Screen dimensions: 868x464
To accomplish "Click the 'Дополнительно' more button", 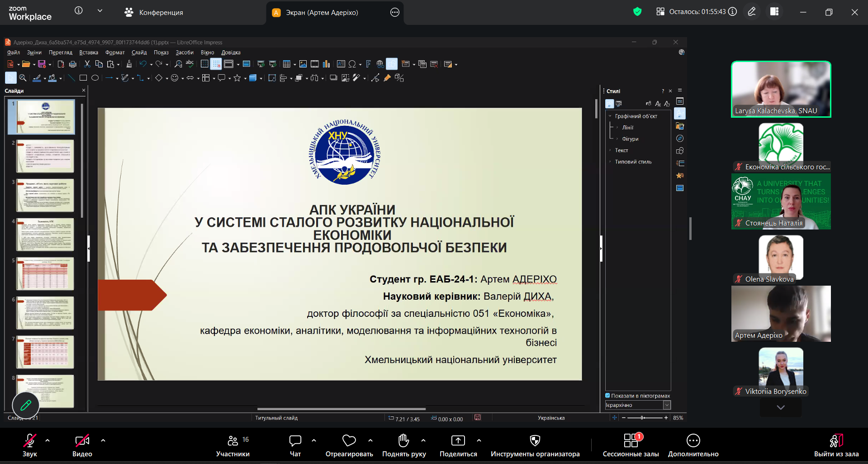I will [693, 445].
